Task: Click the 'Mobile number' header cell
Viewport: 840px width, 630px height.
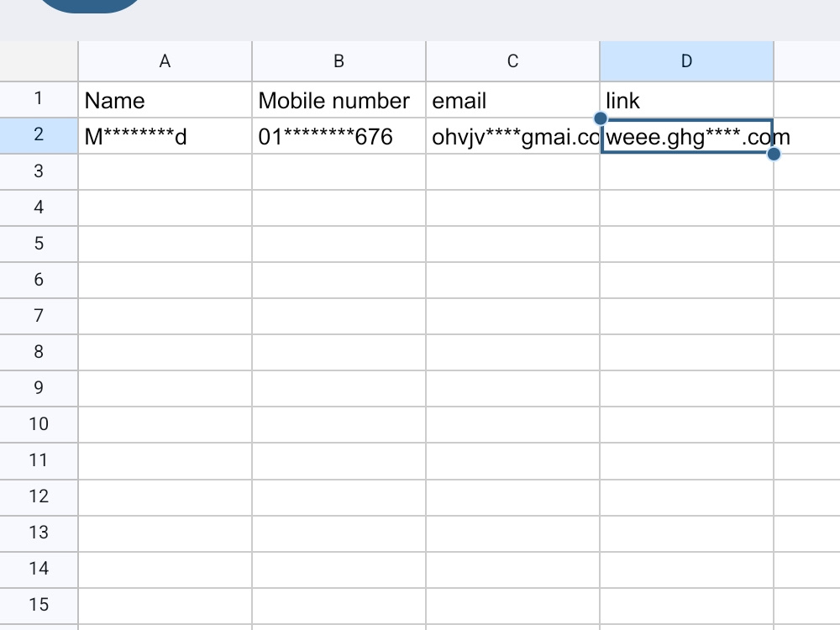Action: [339, 100]
